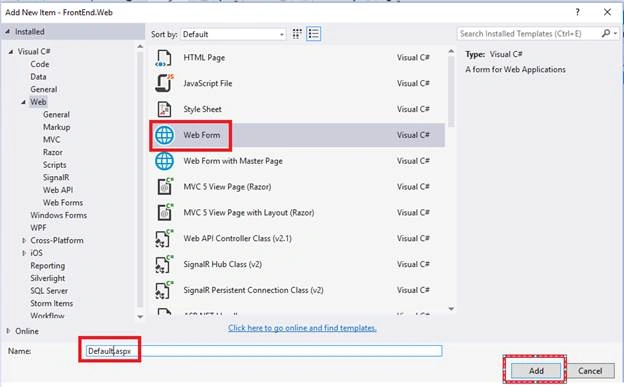Click the Name input field
624x387 pixels.
tap(264, 351)
